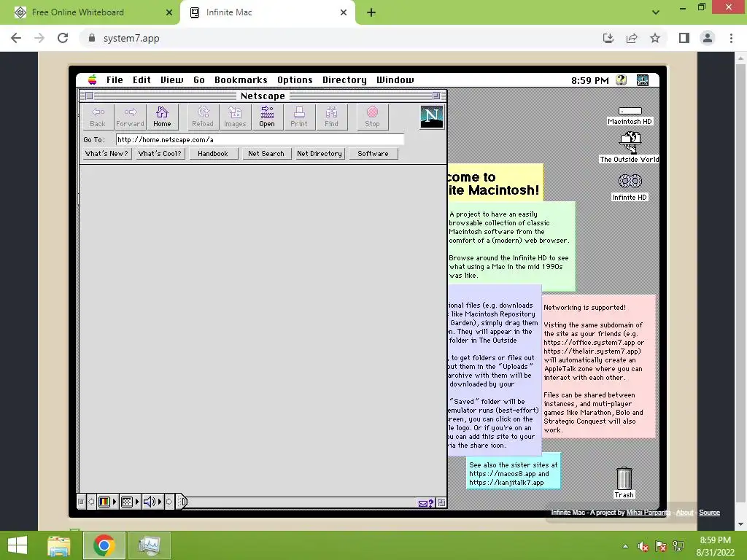Click the control strip left scroll arrow

click(91, 502)
